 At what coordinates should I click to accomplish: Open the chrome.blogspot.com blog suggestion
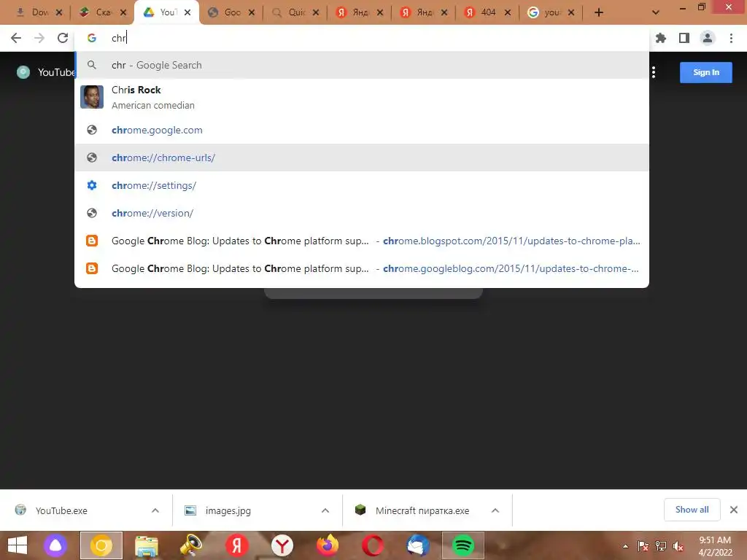pyautogui.click(x=362, y=241)
